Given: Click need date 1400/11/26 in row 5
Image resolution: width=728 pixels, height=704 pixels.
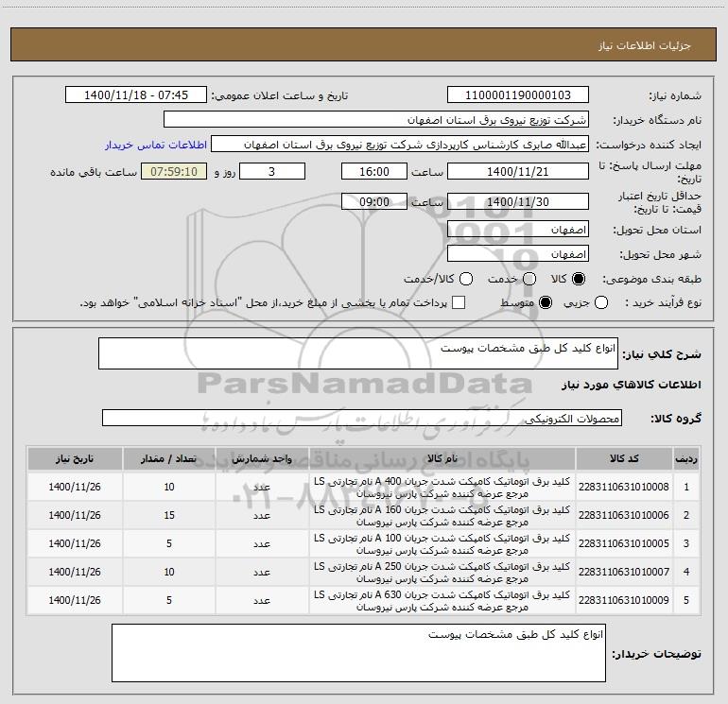Looking at the screenshot, I should 75,600.
